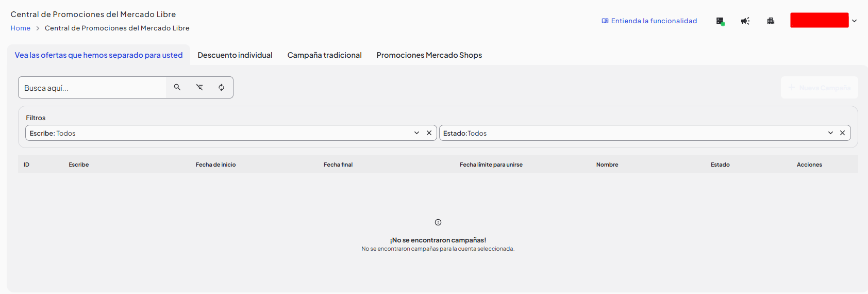Focus the 'Busca aquí...' search field

click(x=93, y=88)
